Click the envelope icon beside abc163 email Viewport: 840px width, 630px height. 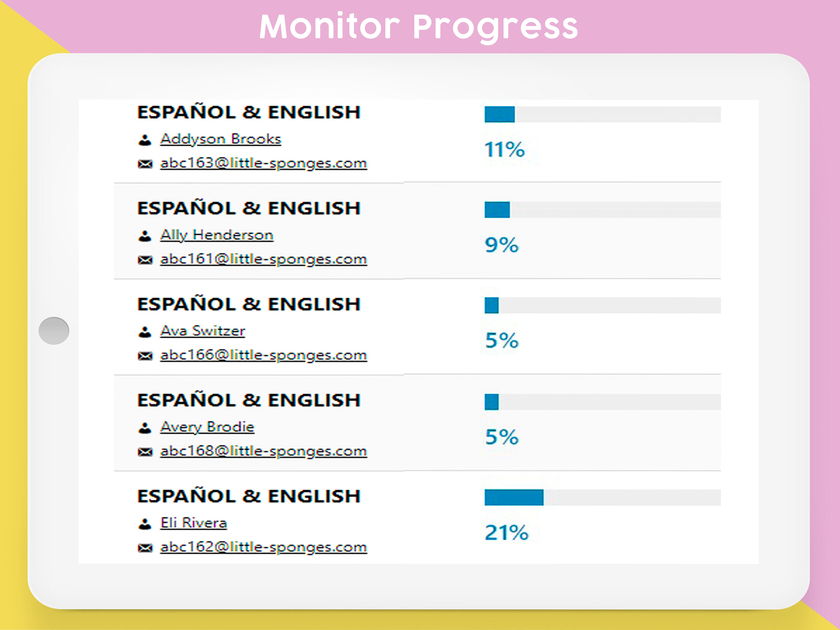click(x=145, y=164)
